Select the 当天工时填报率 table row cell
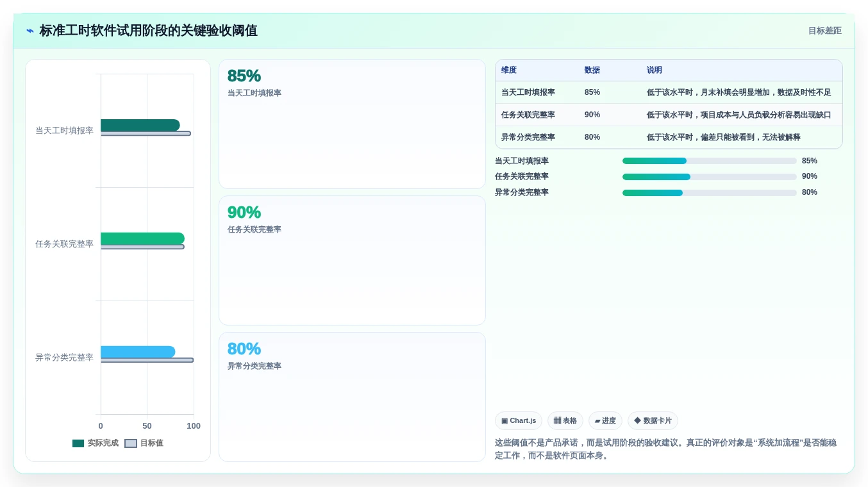 pyautogui.click(x=528, y=92)
